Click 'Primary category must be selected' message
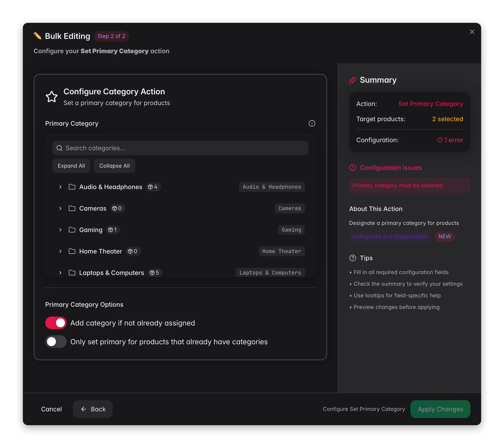Screen dimensions: 504x448 tap(410, 186)
